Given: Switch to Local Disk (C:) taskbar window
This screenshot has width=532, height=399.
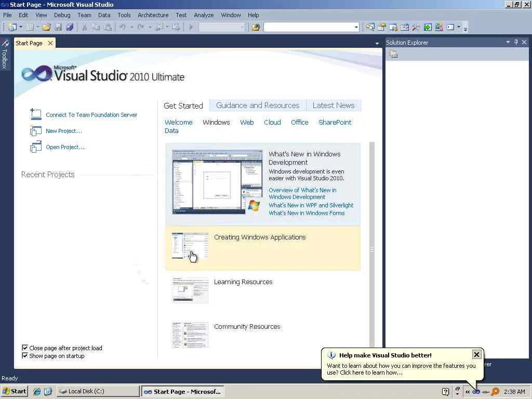Looking at the screenshot, I should point(98,392).
